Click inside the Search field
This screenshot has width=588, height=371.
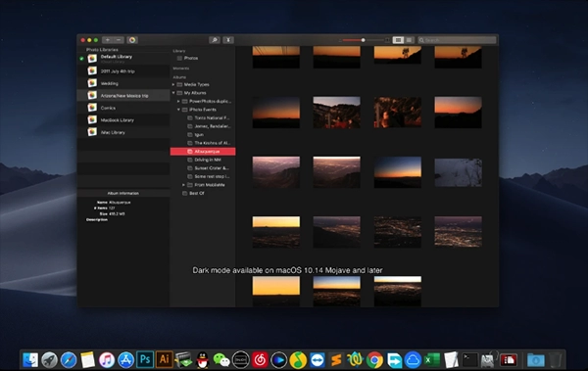tap(457, 40)
